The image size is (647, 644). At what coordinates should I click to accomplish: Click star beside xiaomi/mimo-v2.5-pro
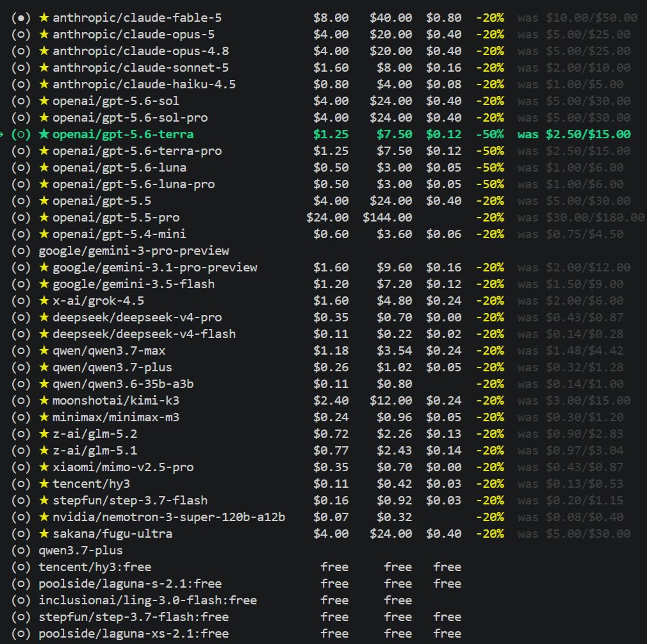(44, 467)
